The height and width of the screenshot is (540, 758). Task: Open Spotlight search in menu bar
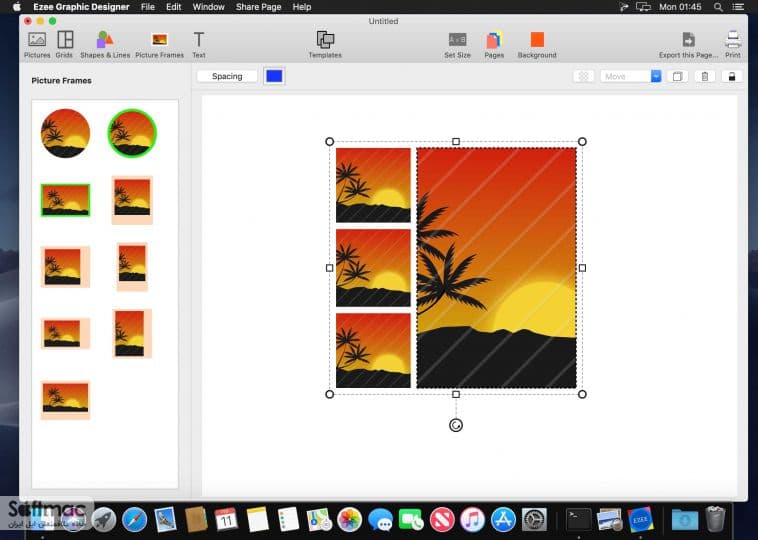point(718,7)
